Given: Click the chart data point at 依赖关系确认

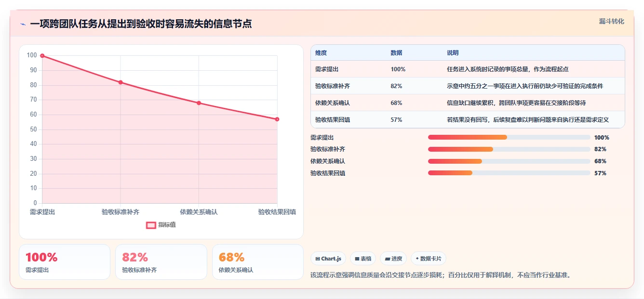Looking at the screenshot, I should pos(199,103).
